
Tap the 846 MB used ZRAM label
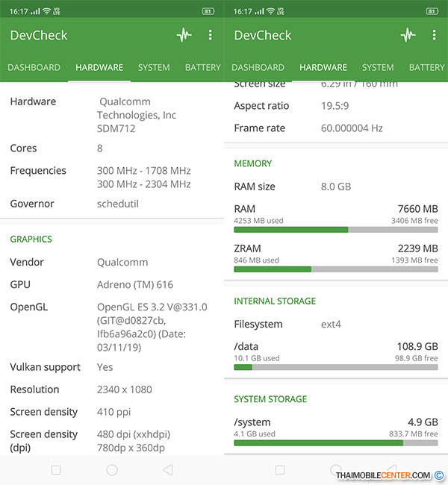coord(256,260)
